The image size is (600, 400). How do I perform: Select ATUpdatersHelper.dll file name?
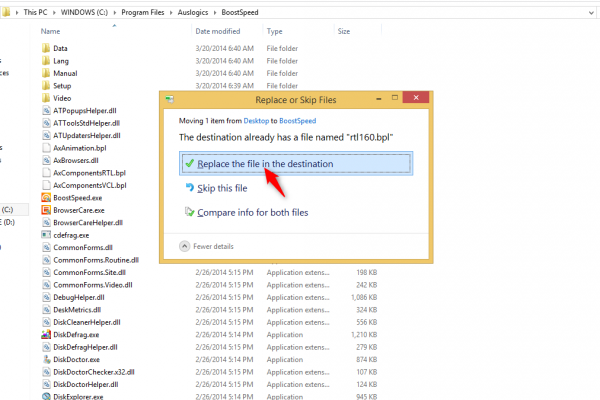87,135
